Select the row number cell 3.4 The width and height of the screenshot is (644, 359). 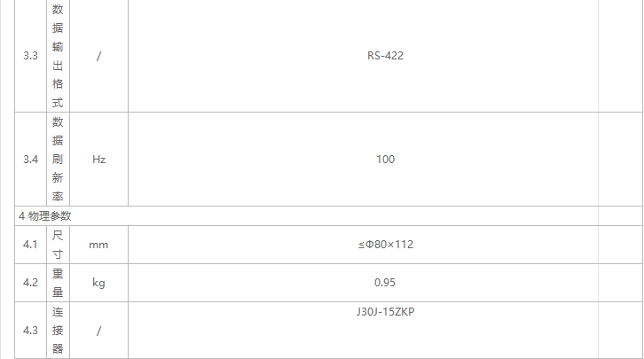click(30, 160)
